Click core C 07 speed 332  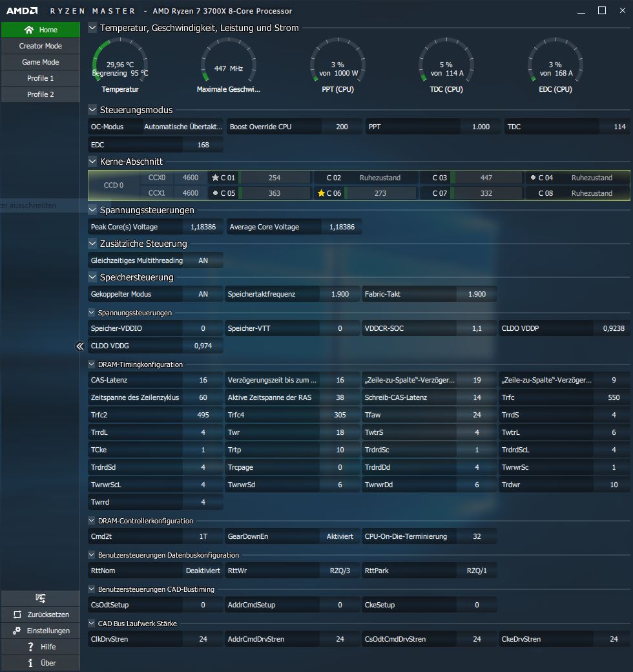[486, 193]
